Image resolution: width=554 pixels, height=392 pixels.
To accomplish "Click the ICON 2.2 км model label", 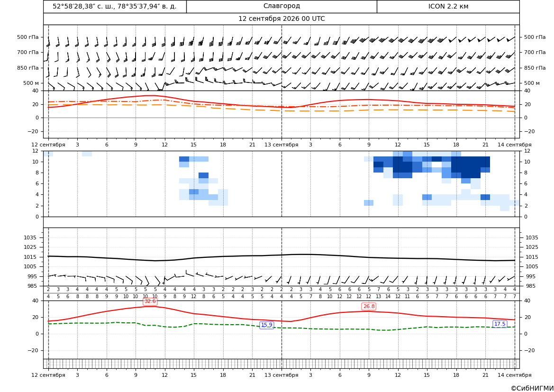I will pyautogui.click(x=448, y=6).
